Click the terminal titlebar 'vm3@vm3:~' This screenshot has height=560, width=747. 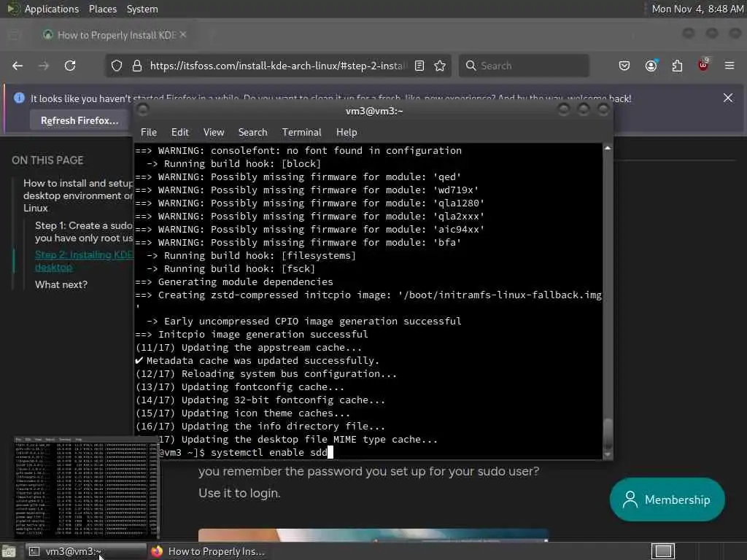tap(374, 111)
